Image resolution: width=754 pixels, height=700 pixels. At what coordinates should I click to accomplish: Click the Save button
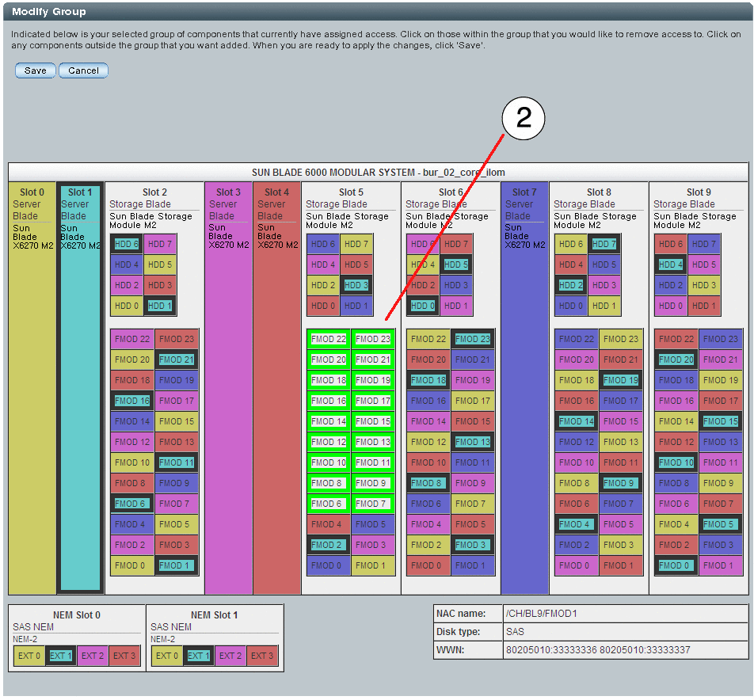click(35, 70)
